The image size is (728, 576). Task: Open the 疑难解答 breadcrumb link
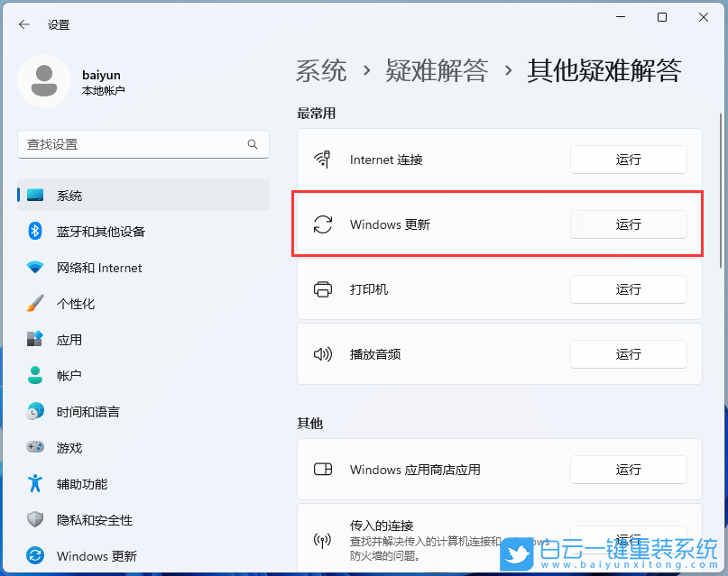coord(438,69)
